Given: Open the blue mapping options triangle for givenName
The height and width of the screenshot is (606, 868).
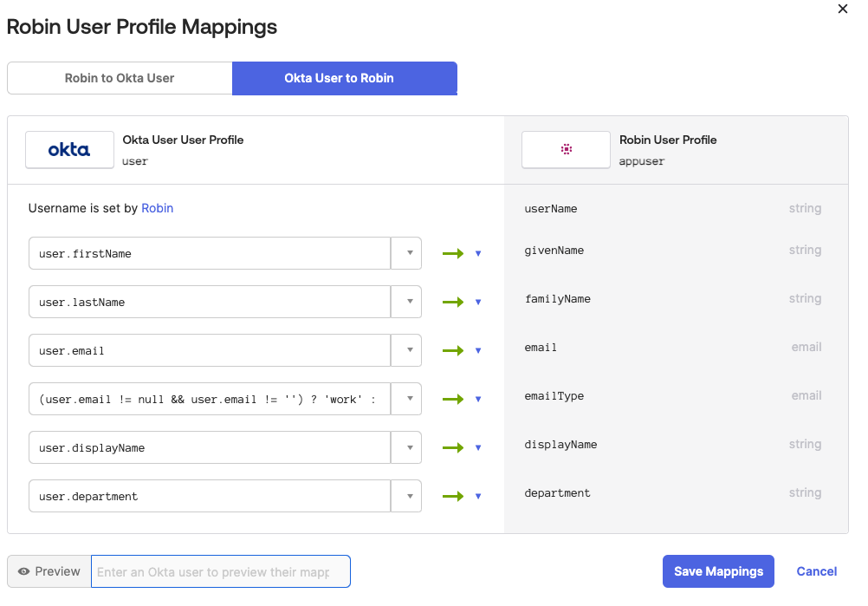Looking at the screenshot, I should (x=478, y=254).
